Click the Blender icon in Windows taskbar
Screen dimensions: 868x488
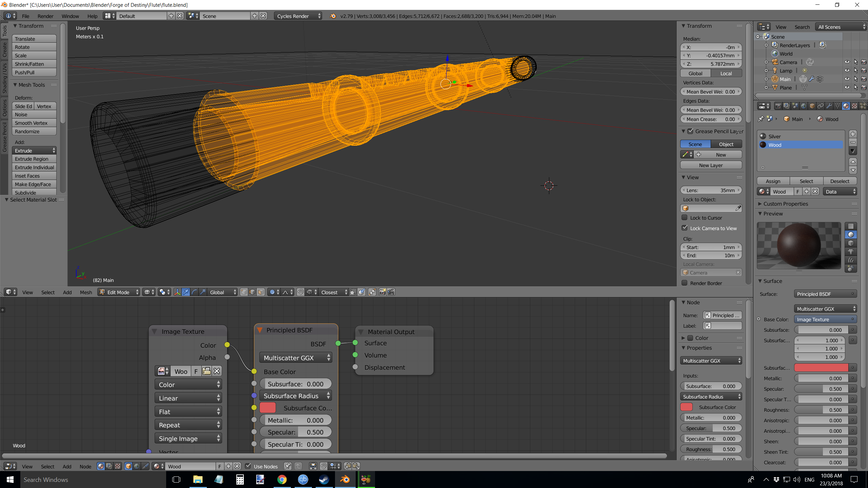(345, 479)
